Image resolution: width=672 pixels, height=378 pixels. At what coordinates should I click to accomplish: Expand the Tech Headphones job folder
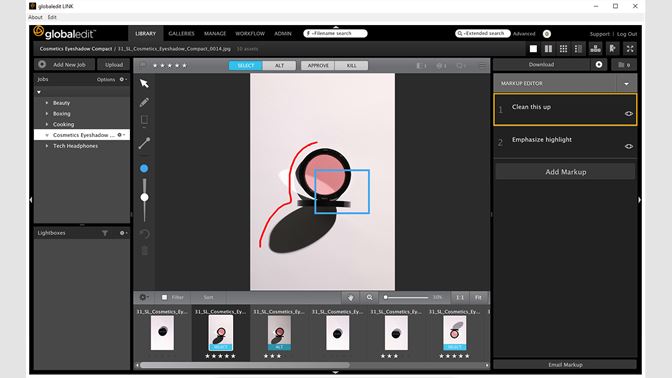tap(47, 146)
